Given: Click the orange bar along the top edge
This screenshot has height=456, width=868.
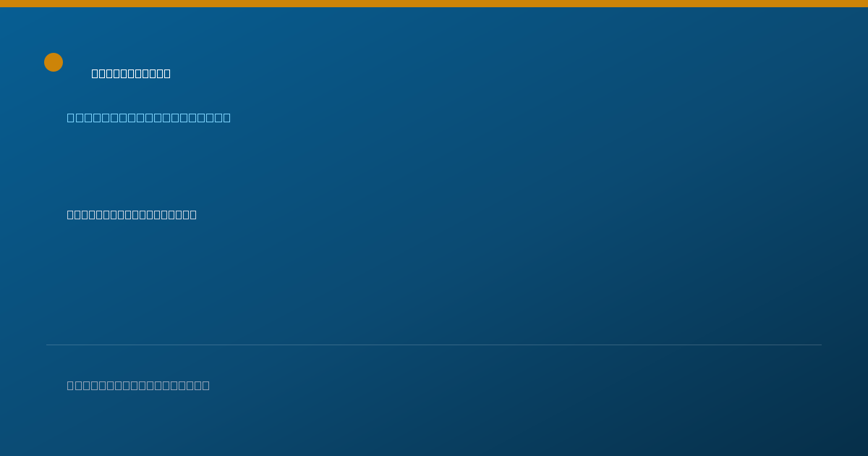Looking at the screenshot, I should [434, 4].
